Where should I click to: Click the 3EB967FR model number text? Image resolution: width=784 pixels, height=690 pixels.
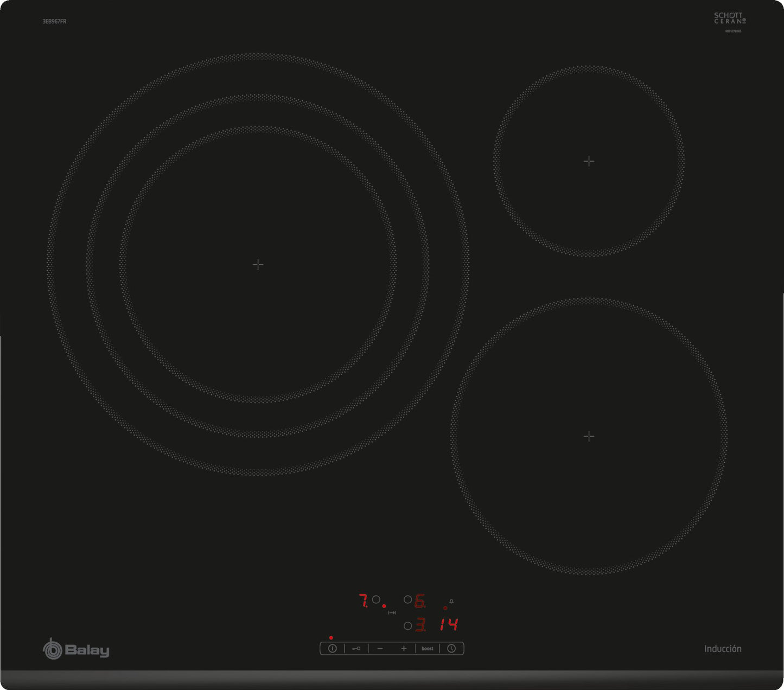pos(54,22)
